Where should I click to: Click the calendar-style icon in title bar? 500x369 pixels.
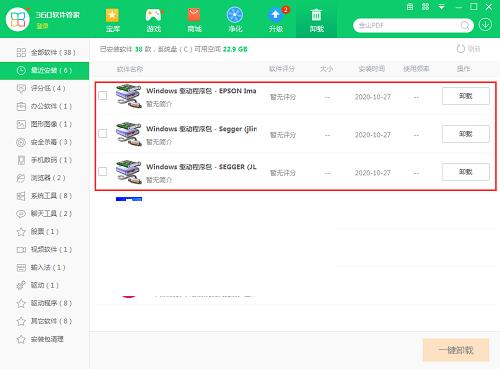point(410,7)
